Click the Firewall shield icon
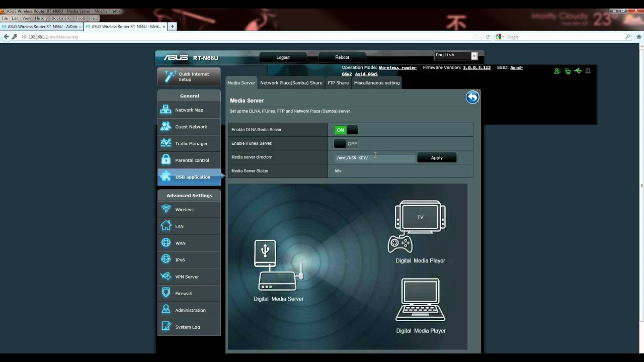 (166, 293)
